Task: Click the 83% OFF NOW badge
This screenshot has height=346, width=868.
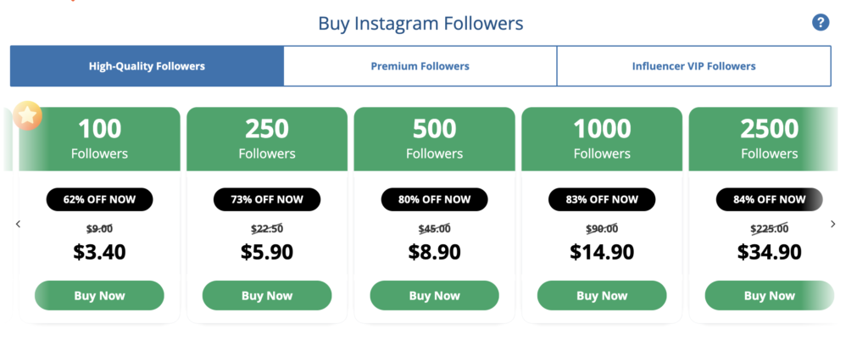Action: 602,199
